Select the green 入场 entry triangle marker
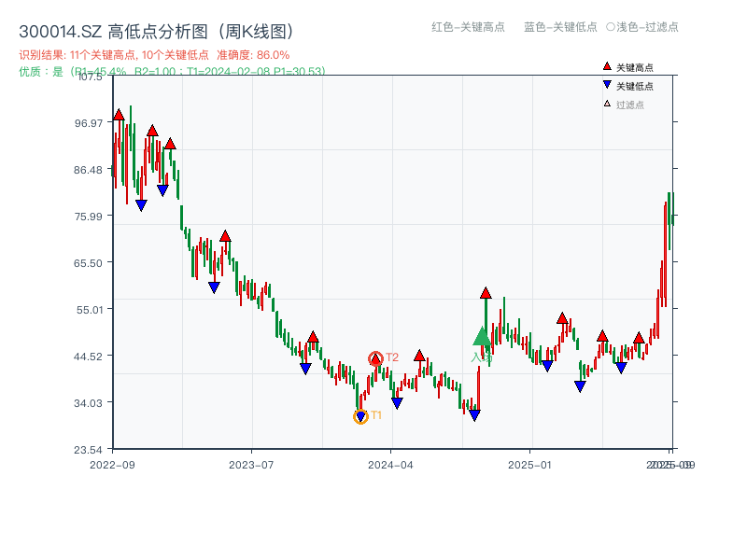The width and height of the screenshot is (747, 560). 482,336
